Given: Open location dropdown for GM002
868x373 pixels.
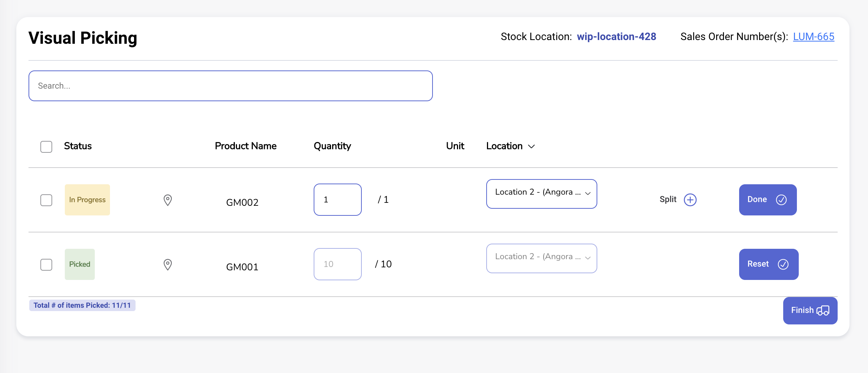Looking at the screenshot, I should click(x=541, y=194).
